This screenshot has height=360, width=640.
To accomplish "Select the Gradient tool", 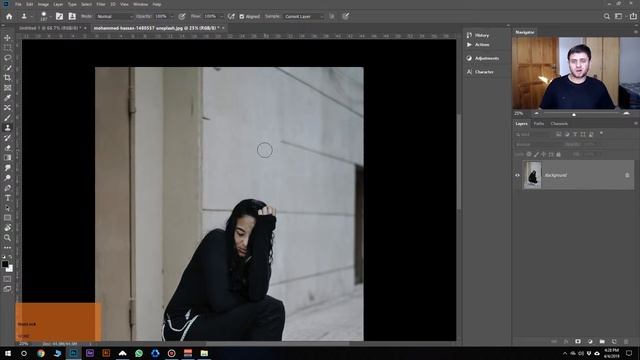I will 7,158.
